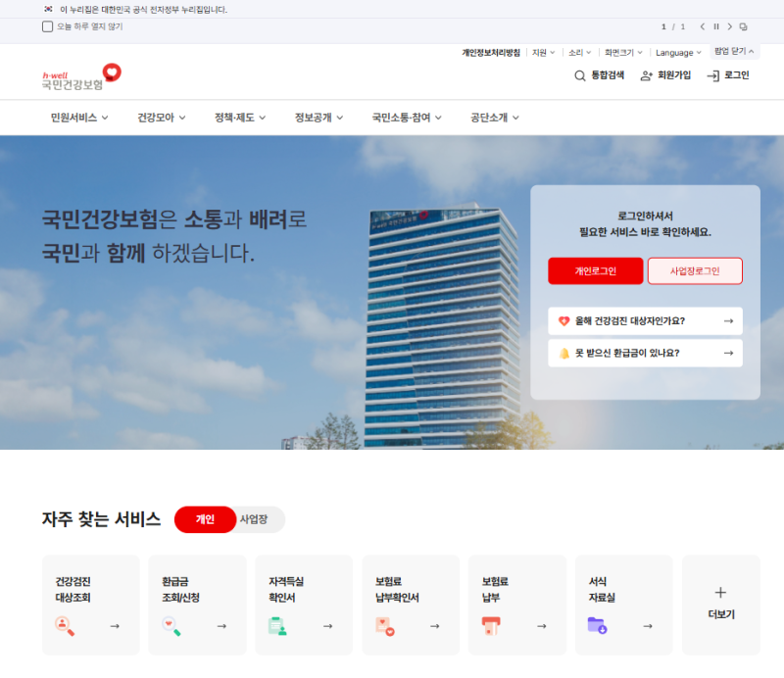Click arrow in the 서식 자료실 card
Image resolution: width=784 pixels, height=678 pixels.
click(648, 626)
